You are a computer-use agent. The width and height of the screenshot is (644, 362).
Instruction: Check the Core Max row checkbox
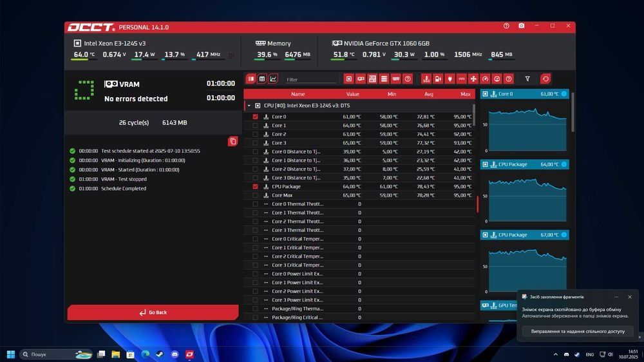(256, 195)
